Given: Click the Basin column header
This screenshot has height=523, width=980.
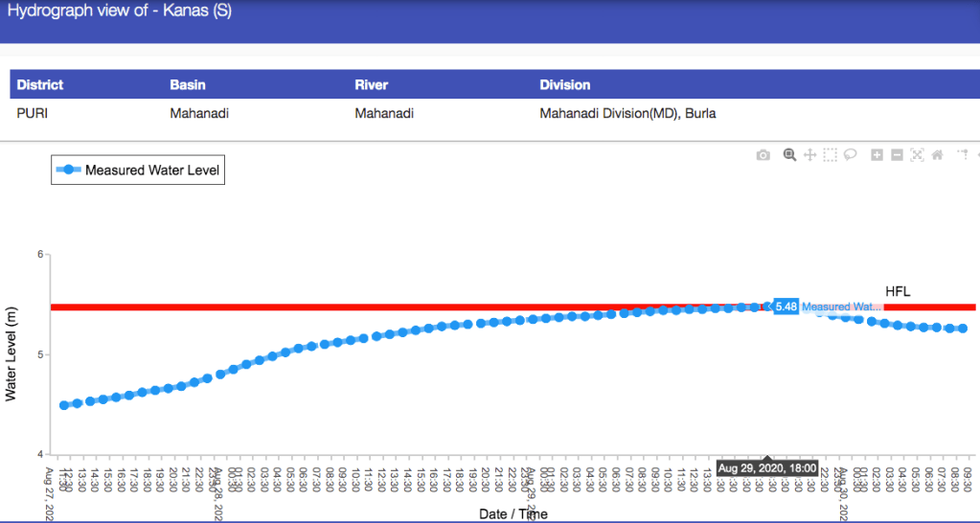Looking at the screenshot, I should click(x=188, y=84).
